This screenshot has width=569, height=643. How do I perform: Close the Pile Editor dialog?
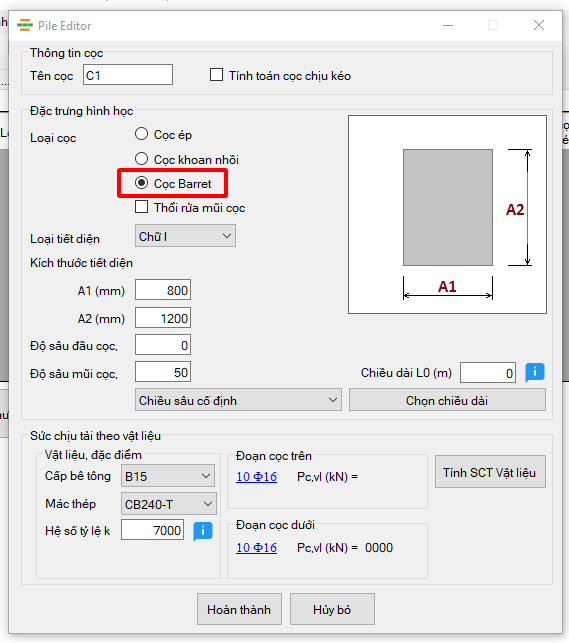pyautogui.click(x=539, y=25)
